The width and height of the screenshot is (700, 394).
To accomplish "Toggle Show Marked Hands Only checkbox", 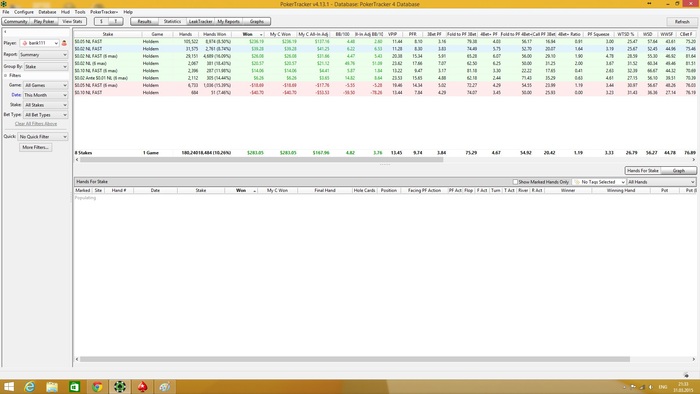I will pos(515,182).
